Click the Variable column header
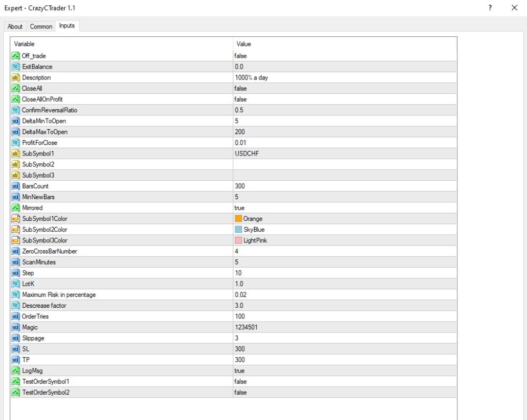 pyautogui.click(x=122, y=44)
